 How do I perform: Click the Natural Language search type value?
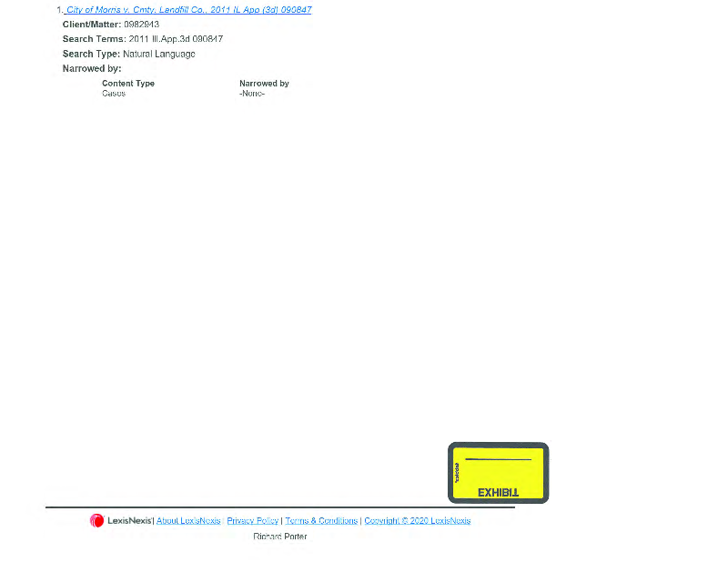tap(158, 54)
